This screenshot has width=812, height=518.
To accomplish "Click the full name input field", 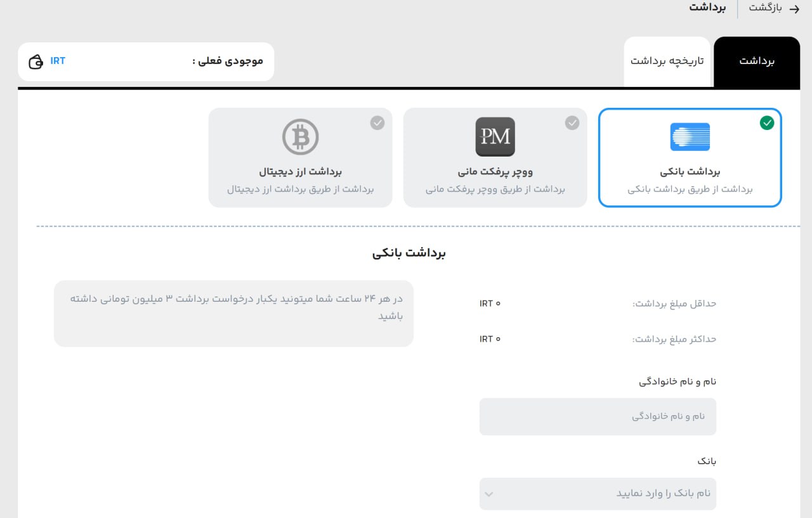I will click(598, 417).
